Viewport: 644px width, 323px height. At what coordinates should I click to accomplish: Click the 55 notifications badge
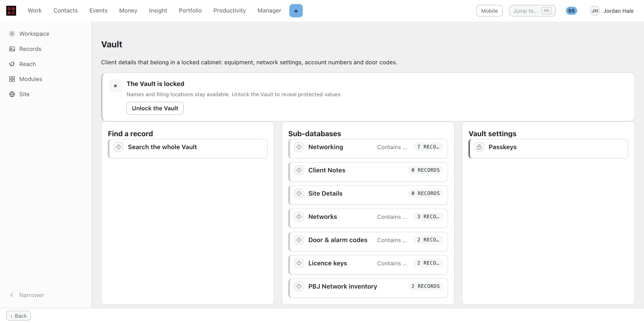571,11
